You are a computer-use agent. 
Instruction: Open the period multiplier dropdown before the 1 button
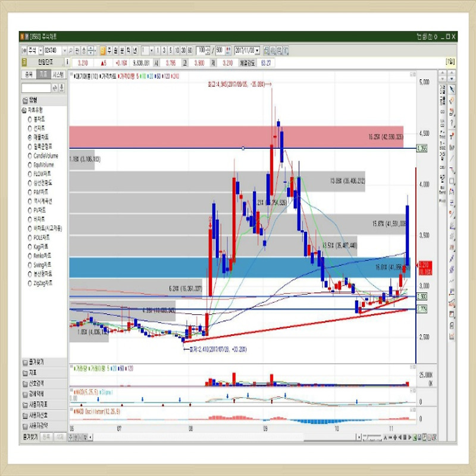152,51
